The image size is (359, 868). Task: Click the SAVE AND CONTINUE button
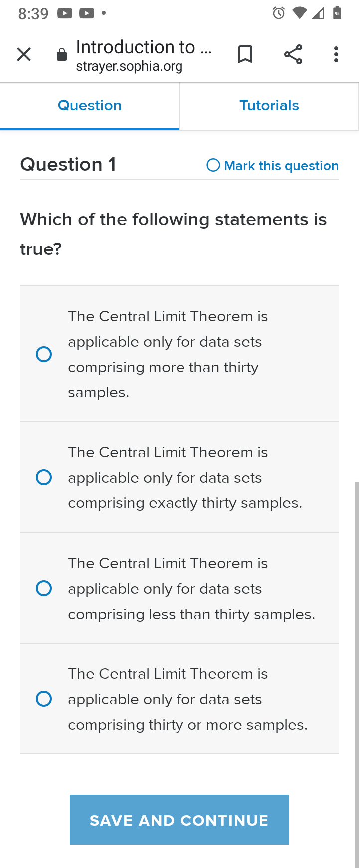click(x=179, y=820)
